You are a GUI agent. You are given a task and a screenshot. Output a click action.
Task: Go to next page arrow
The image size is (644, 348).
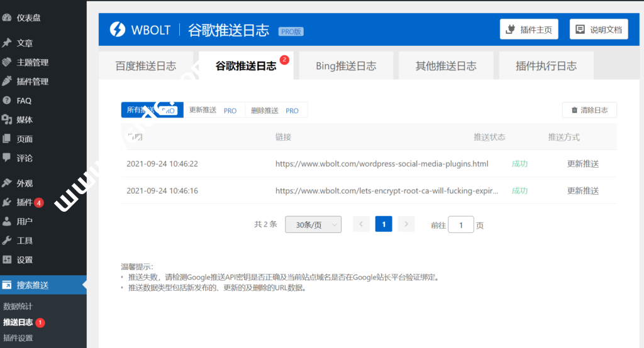(x=406, y=224)
